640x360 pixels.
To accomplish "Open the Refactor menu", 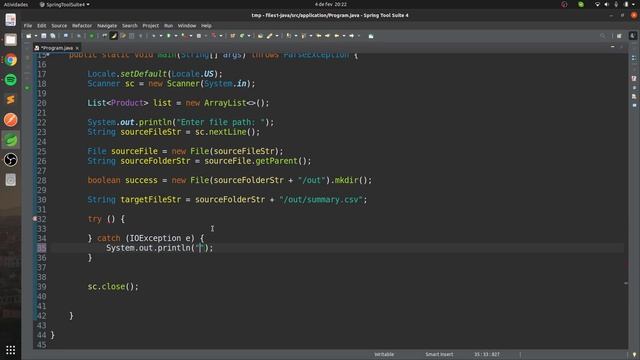I will coord(82,25).
